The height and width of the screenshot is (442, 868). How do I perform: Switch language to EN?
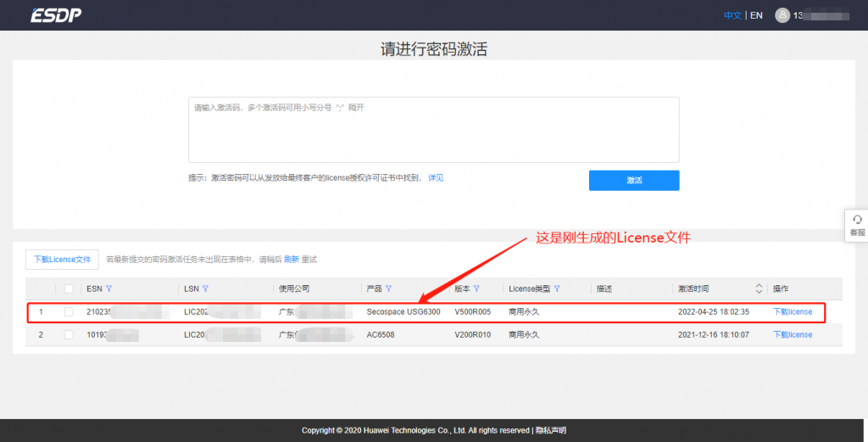[756, 15]
